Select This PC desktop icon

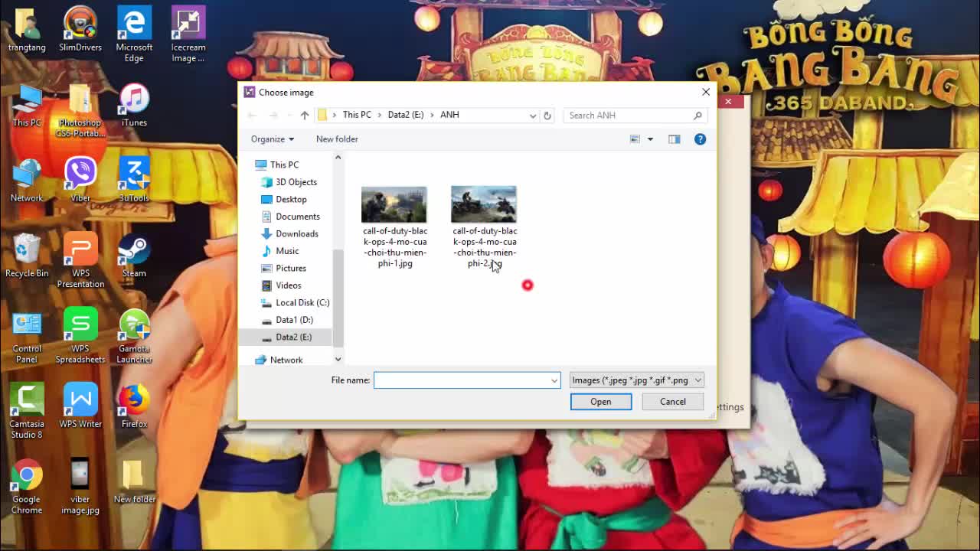pyautogui.click(x=27, y=106)
